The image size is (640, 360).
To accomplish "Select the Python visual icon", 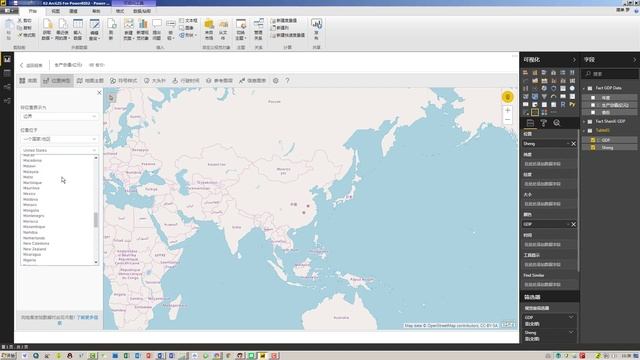I will point(572,104).
